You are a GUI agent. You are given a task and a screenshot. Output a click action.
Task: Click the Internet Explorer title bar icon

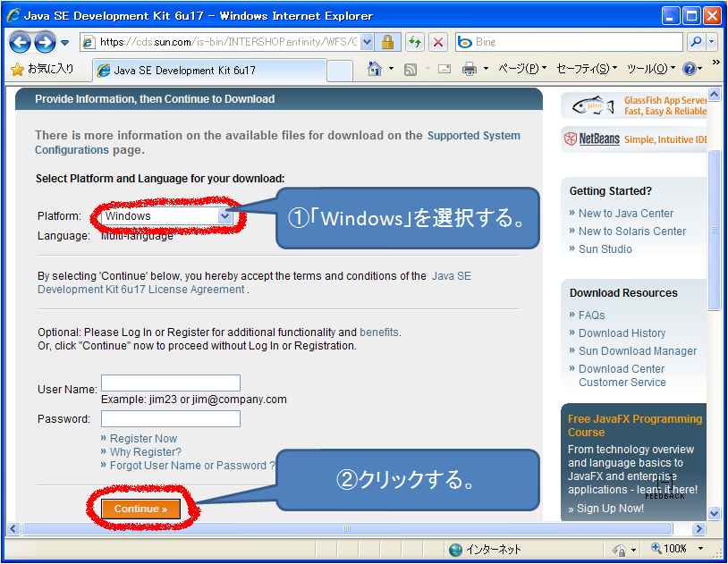coord(13,15)
